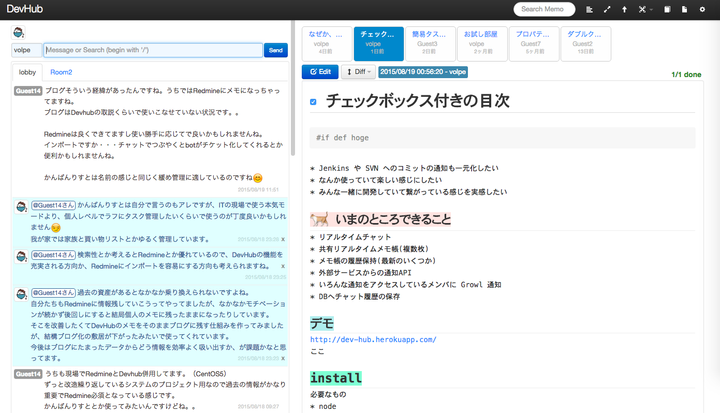Click the first Guest14 name badge in chat

pos(28,91)
